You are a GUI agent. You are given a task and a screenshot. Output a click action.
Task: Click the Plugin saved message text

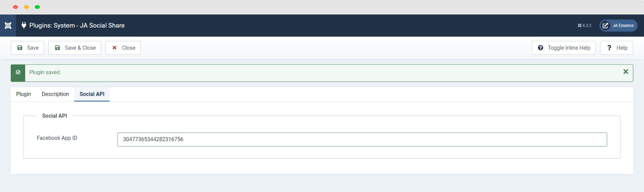[x=45, y=72]
